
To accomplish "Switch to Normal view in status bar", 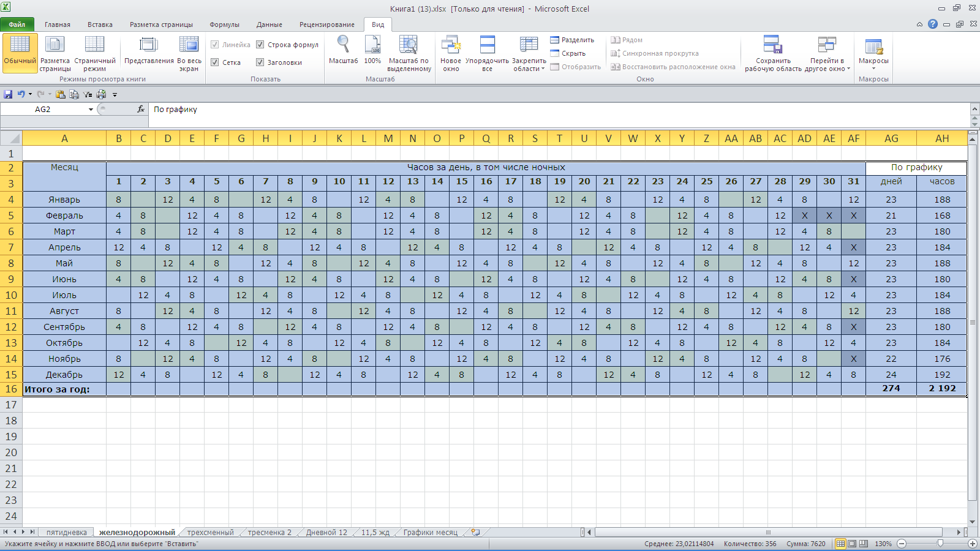I will tap(841, 544).
